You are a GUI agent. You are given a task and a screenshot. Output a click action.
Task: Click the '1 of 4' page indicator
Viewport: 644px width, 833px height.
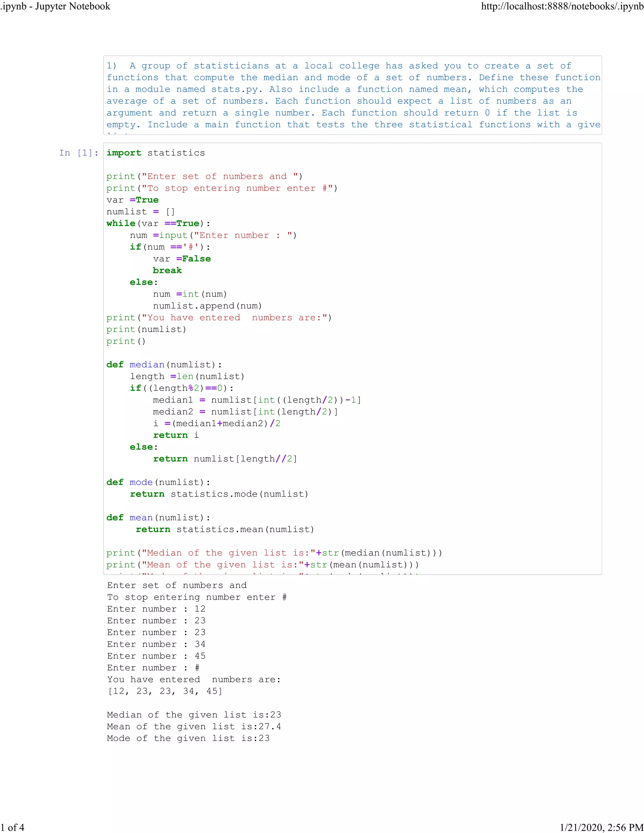[12, 827]
